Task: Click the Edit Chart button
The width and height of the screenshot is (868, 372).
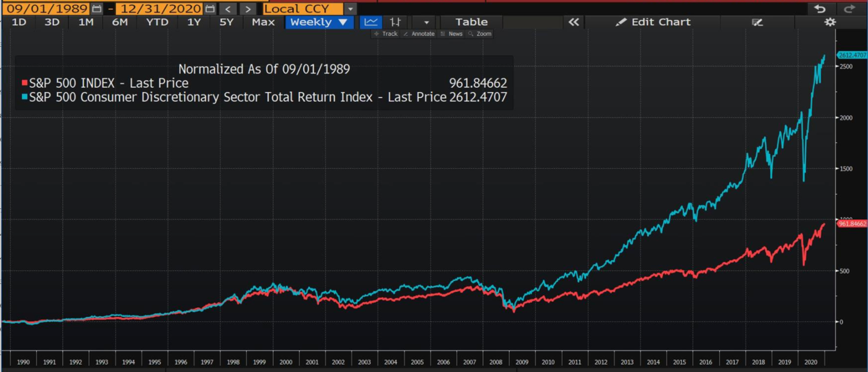Action: tap(653, 22)
